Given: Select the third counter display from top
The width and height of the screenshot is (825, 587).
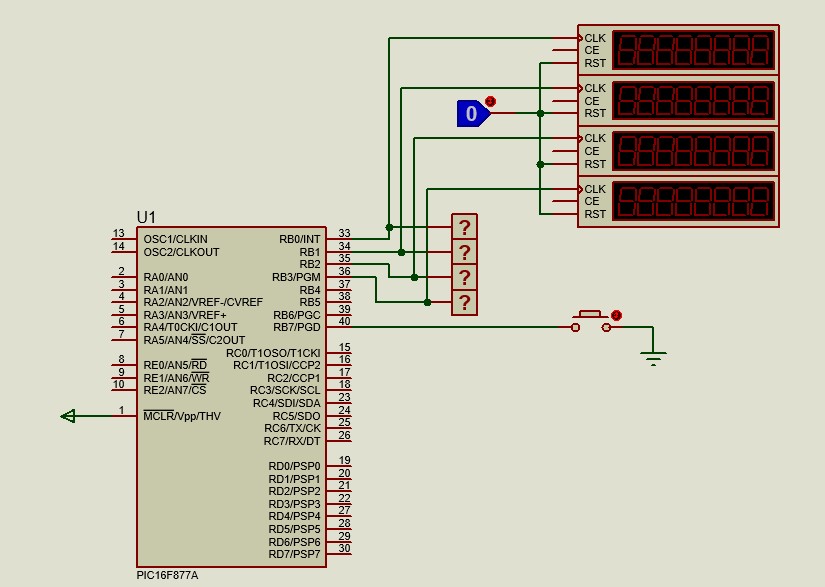Looking at the screenshot, I should coord(678,151).
